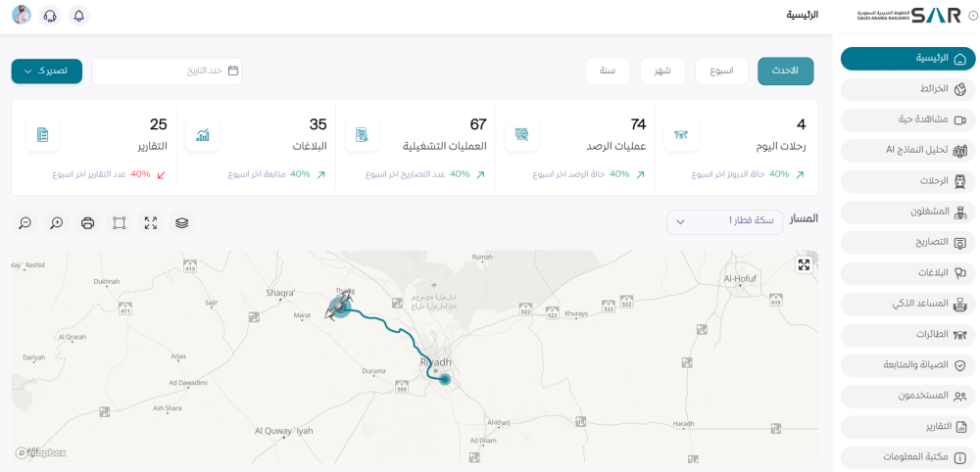Switch to the شهر filter tab
980x472 pixels.
662,71
